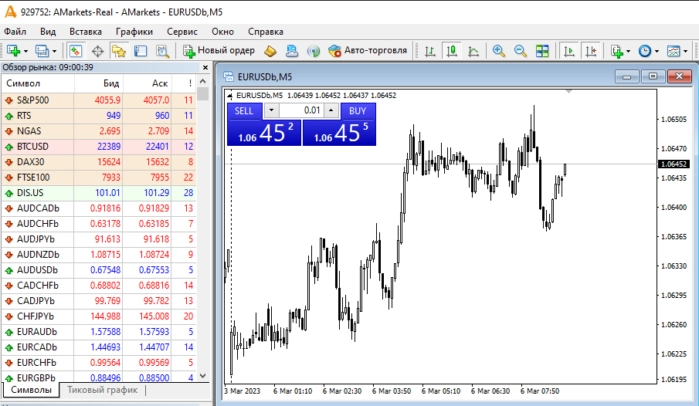Toggle chart auto scroll icon
The height and width of the screenshot is (406, 699).
(x=569, y=51)
